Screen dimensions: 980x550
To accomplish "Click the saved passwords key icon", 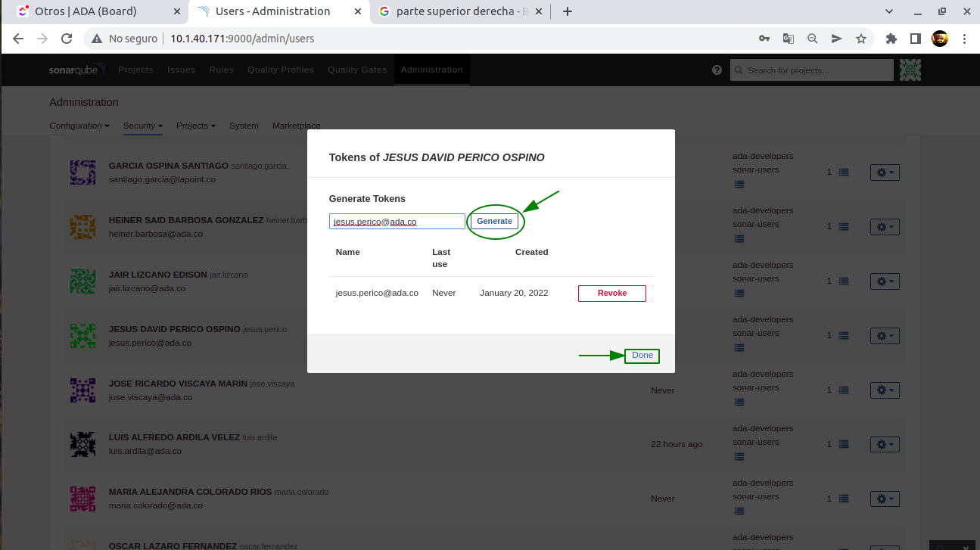I will click(x=764, y=39).
